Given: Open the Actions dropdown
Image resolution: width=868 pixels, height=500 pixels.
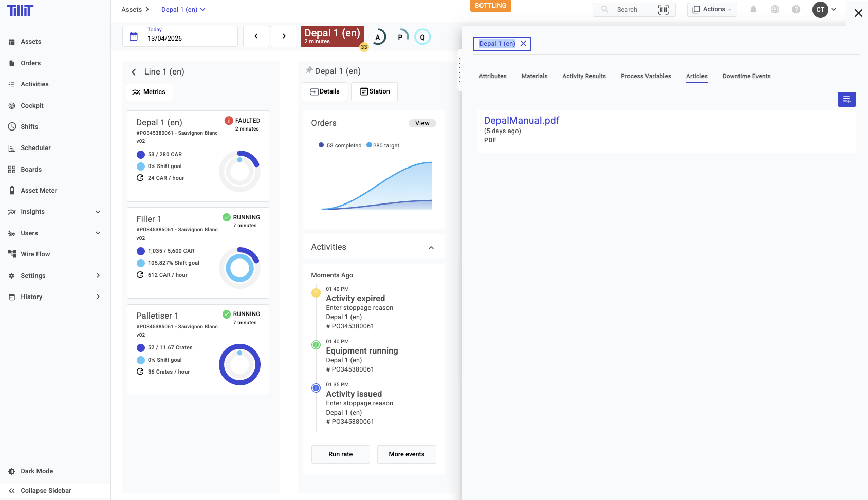Looking at the screenshot, I should 712,10.
